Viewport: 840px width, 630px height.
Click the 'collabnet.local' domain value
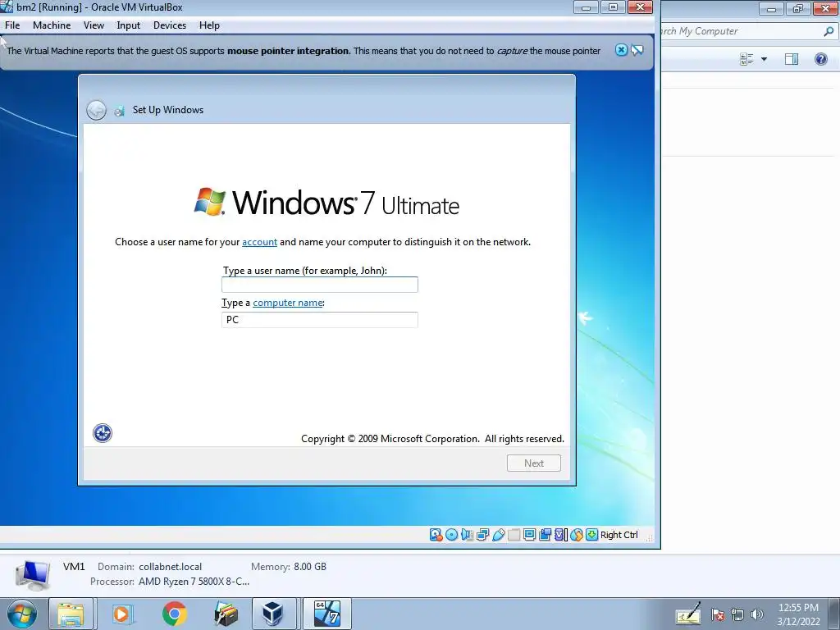point(171,566)
